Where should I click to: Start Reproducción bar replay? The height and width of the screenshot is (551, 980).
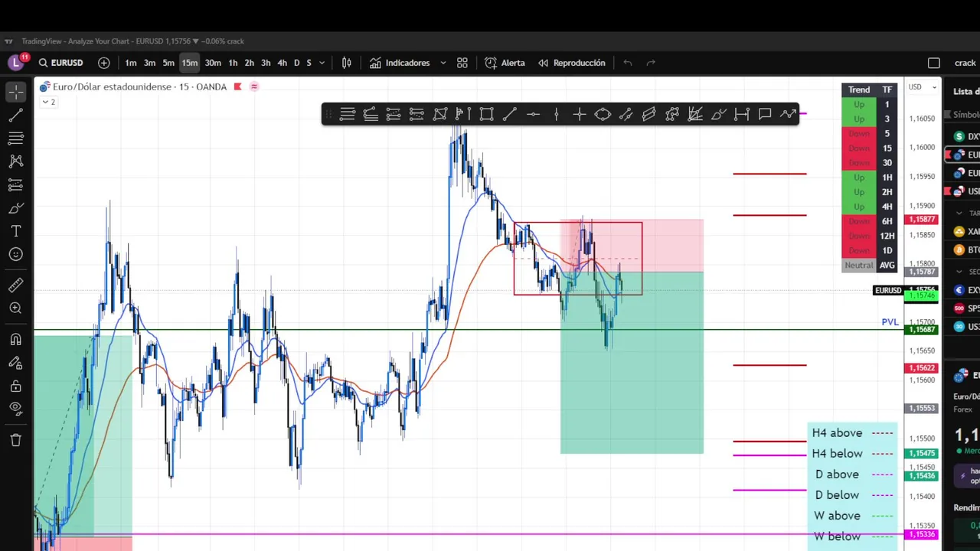(572, 63)
